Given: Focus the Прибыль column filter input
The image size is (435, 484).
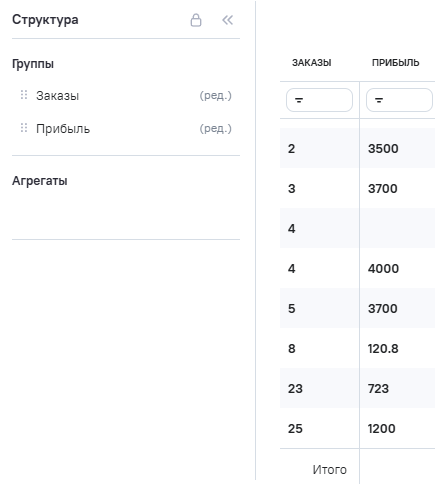Looking at the screenshot, I should 399,100.
